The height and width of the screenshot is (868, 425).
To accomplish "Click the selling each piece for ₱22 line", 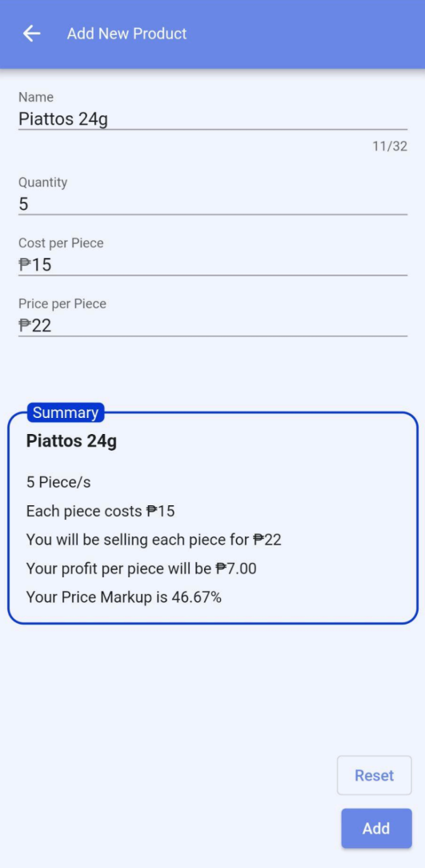I will (154, 540).
